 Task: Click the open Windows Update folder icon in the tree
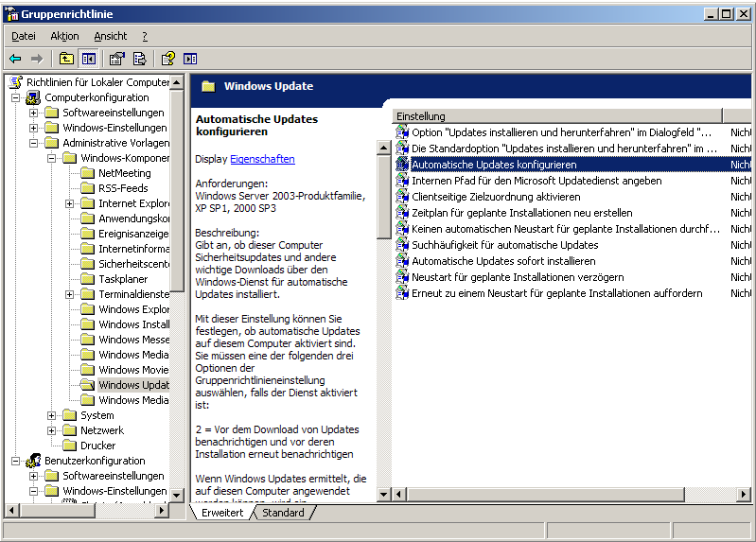pyautogui.click(x=87, y=385)
